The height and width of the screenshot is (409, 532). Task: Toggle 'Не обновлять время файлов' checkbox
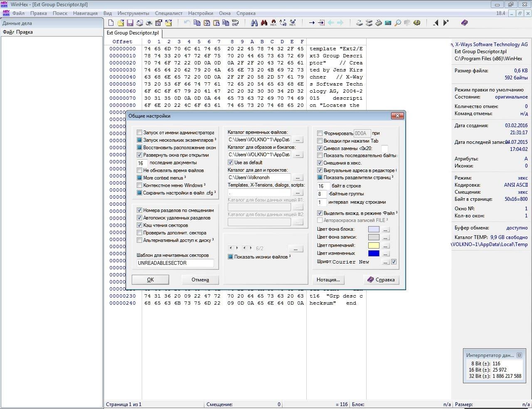point(140,170)
